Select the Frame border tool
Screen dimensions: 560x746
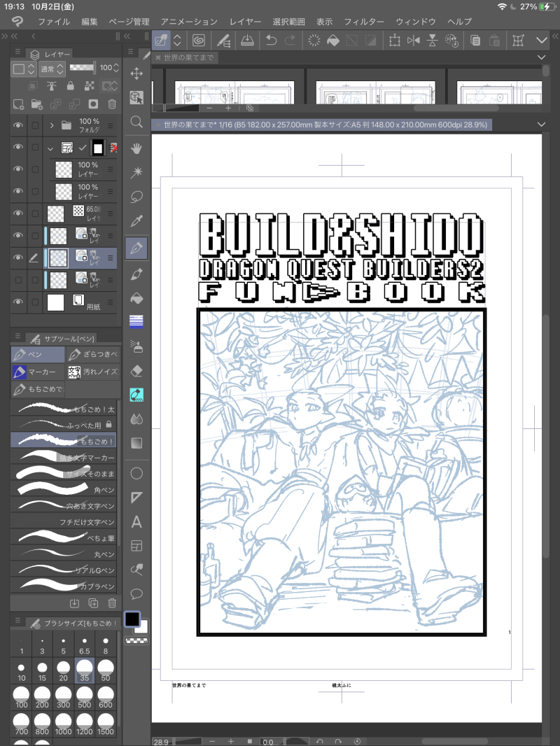[136, 546]
